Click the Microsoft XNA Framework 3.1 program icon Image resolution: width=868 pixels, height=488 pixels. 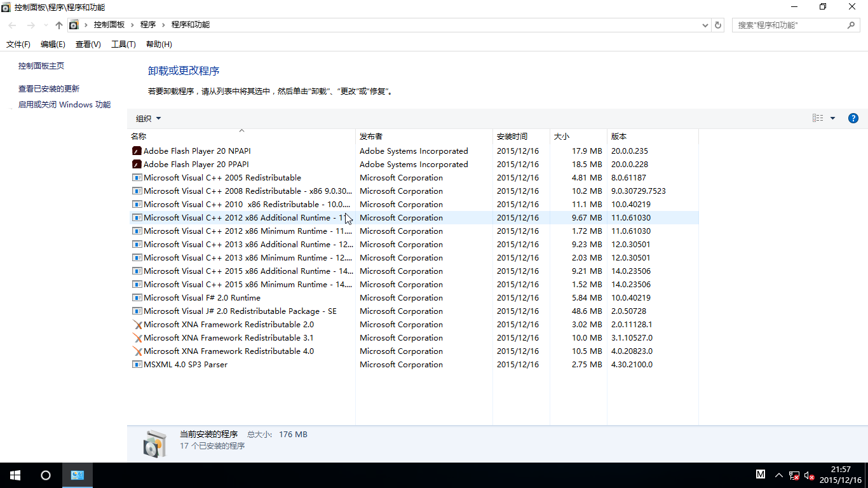click(x=137, y=337)
